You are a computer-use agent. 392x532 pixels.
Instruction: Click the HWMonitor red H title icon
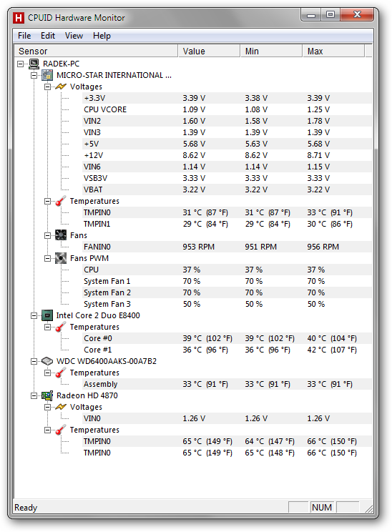coord(19,18)
